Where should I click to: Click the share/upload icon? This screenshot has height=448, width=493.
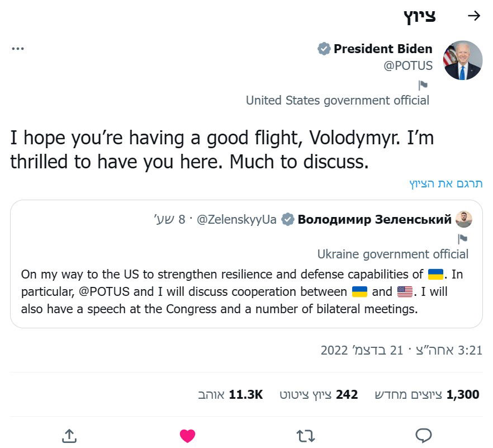pyautogui.click(x=69, y=435)
